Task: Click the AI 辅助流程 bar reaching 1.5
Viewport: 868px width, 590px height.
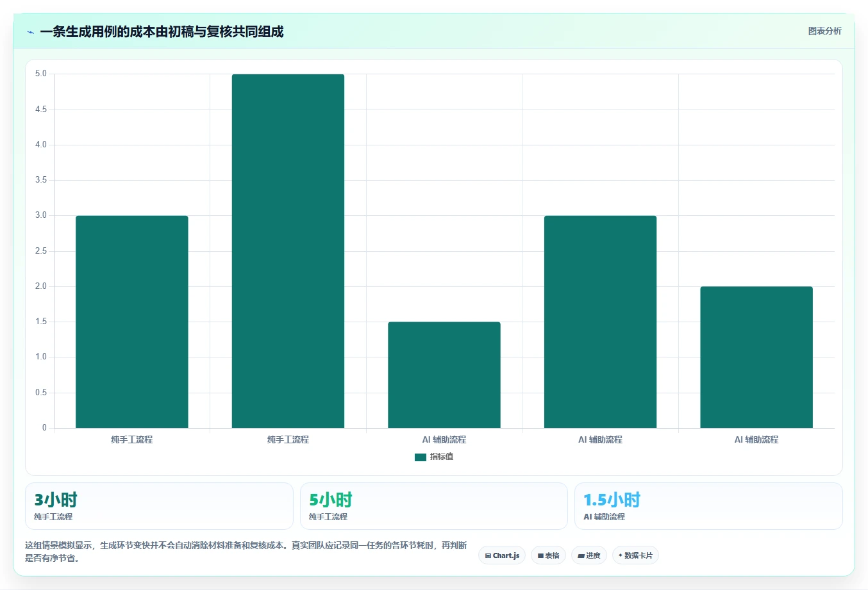Action: (x=444, y=375)
